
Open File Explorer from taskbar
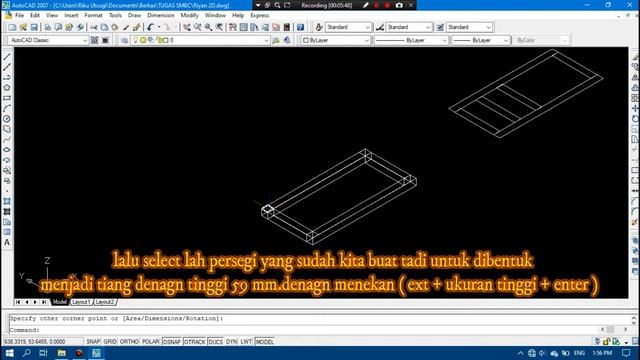[61, 353]
